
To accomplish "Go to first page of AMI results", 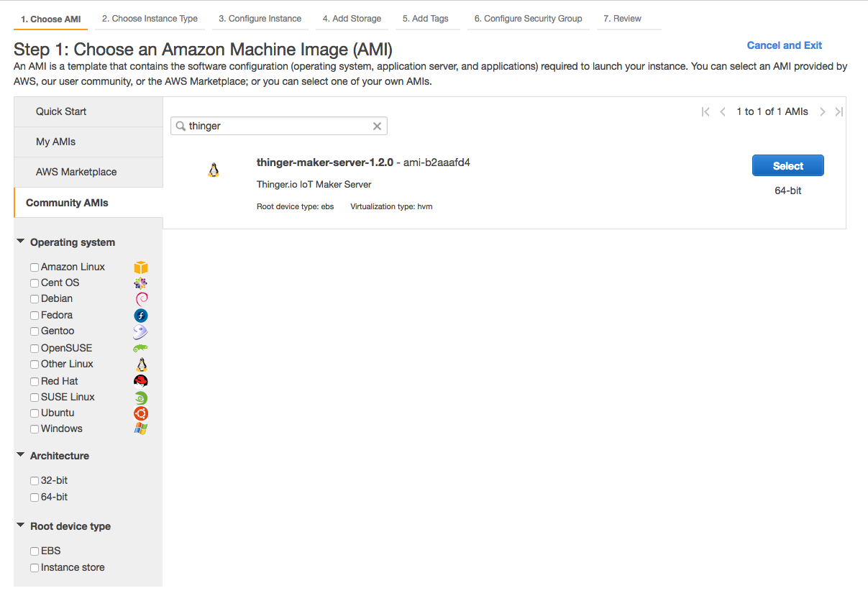I will (x=705, y=111).
